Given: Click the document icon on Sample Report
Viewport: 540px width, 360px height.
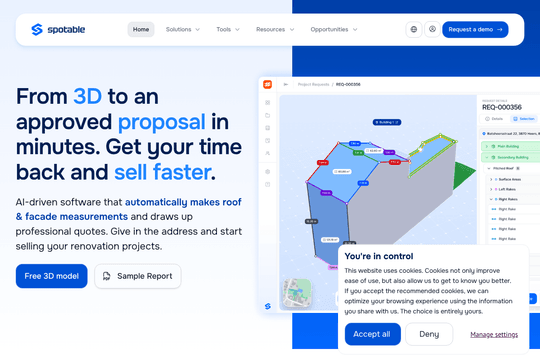Looking at the screenshot, I should coord(107,276).
